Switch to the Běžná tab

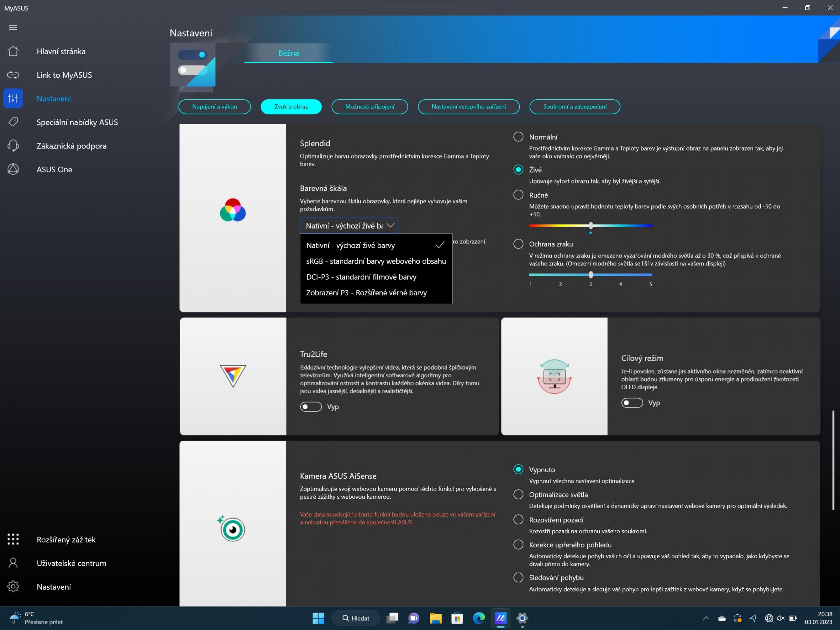click(x=289, y=53)
